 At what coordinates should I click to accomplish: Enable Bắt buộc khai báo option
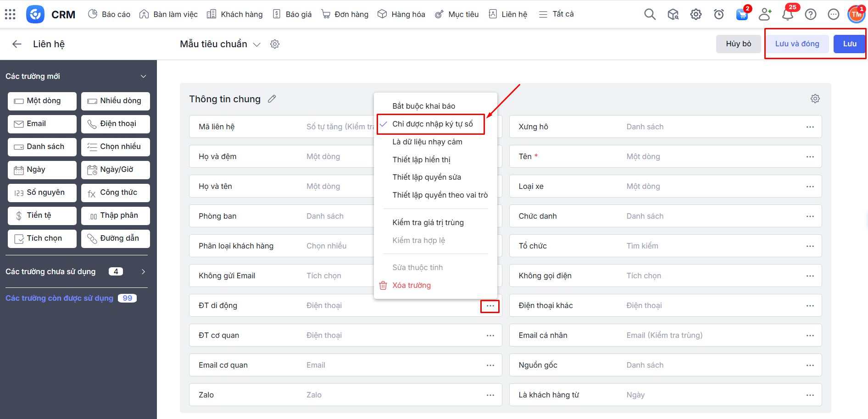(x=423, y=106)
